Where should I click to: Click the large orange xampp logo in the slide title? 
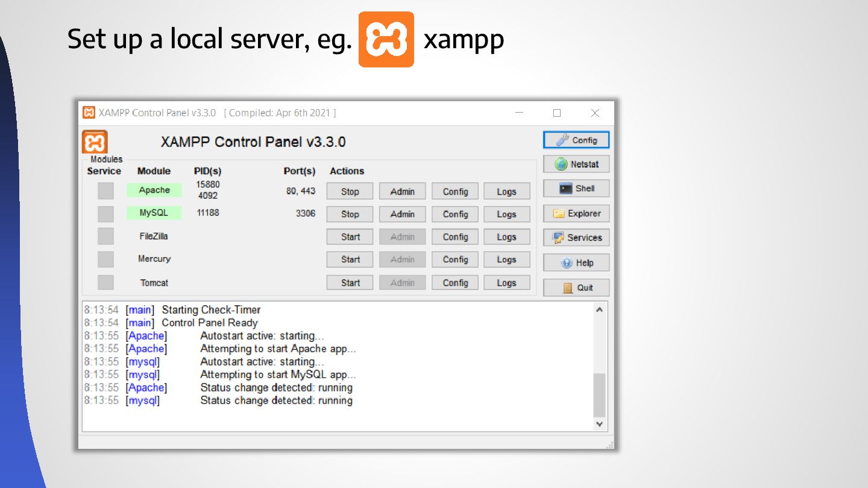[x=386, y=39]
